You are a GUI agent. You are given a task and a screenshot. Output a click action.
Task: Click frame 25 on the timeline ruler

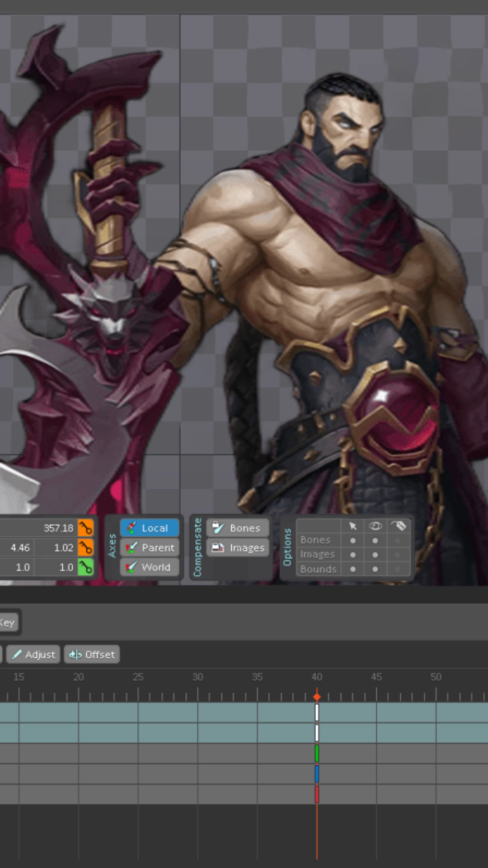point(138,677)
